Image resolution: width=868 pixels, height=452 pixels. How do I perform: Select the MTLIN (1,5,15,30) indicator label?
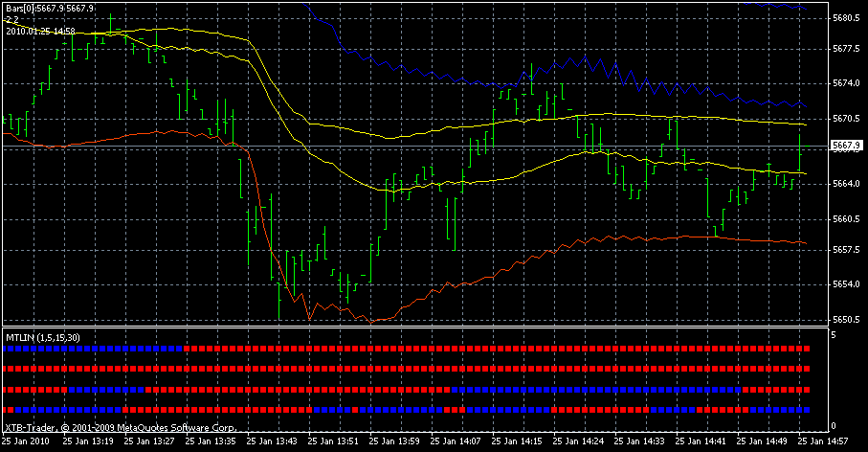click(x=43, y=337)
